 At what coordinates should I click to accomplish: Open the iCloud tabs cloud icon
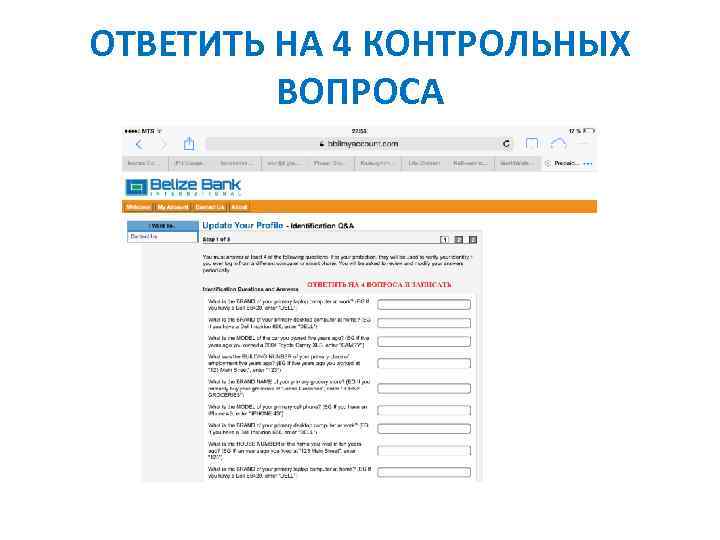(558, 144)
